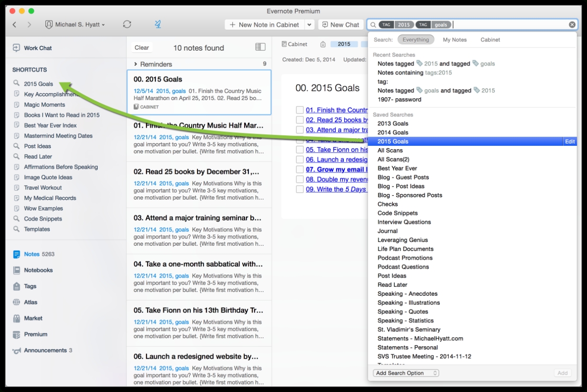Open the 2015 Goals shortcut
587x392 pixels.
coord(39,84)
